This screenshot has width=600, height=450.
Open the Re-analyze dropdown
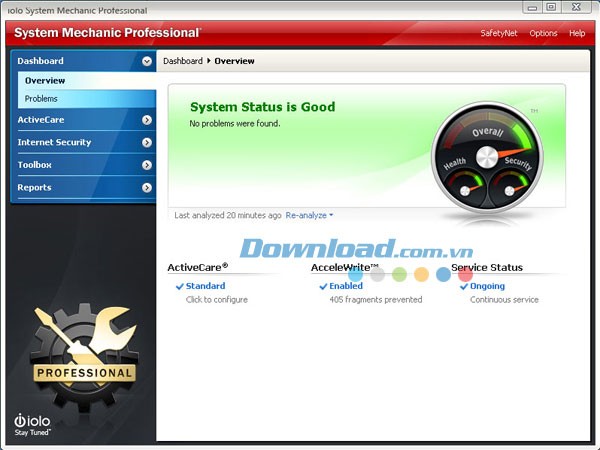tap(309, 215)
